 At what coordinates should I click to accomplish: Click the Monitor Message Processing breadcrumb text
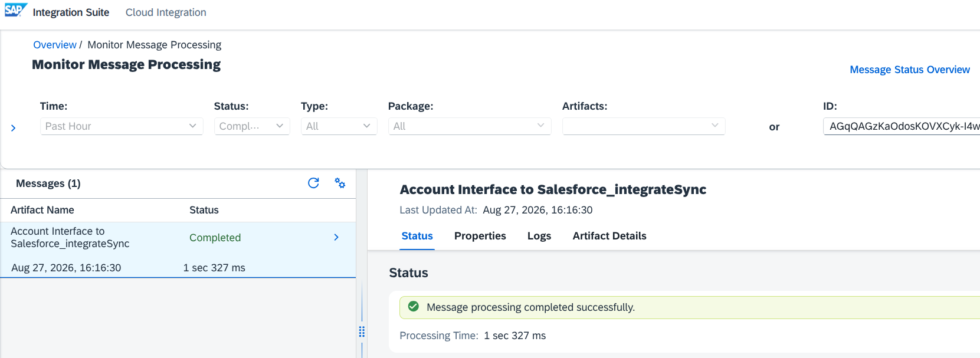coord(155,45)
